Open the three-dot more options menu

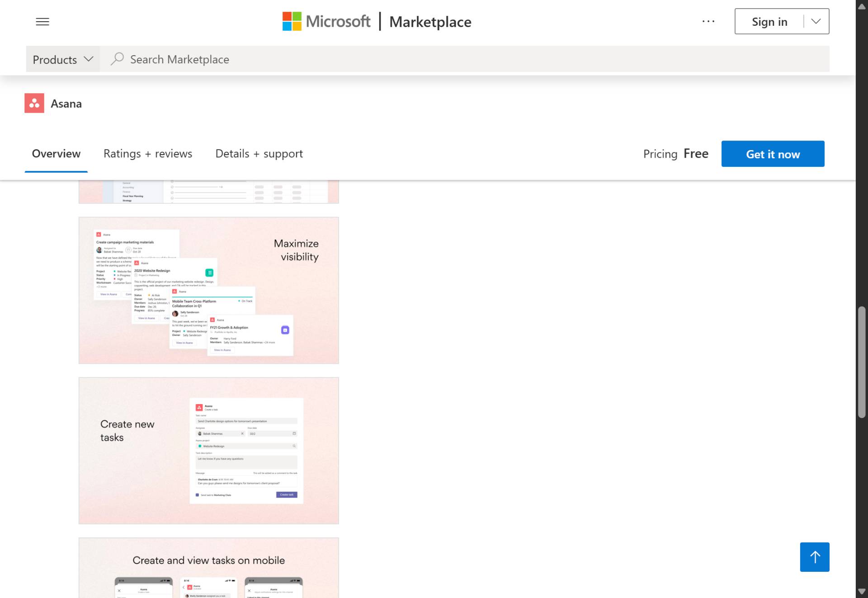(x=708, y=21)
